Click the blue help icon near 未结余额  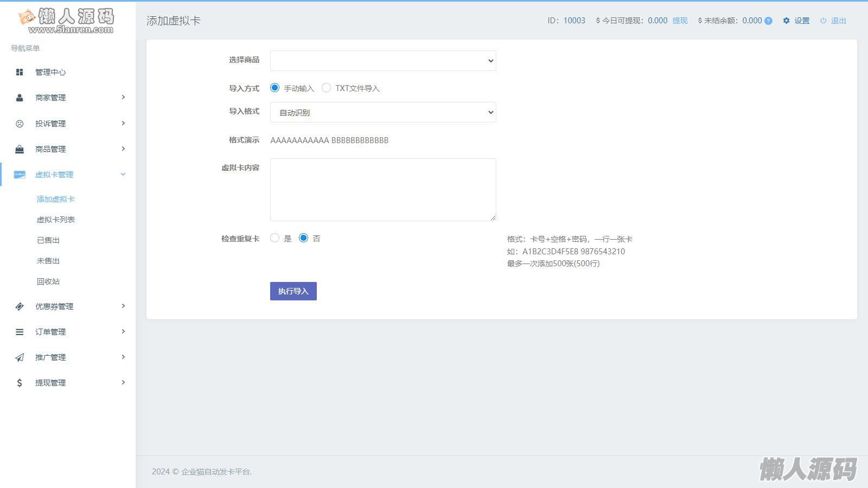[x=768, y=21]
